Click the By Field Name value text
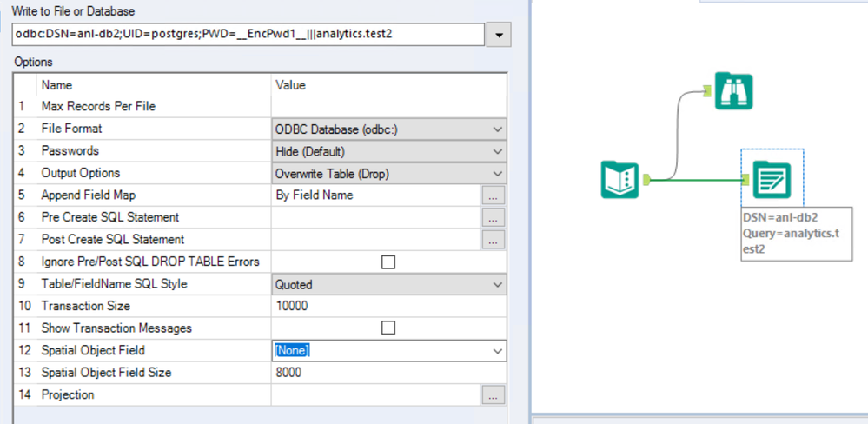 click(314, 195)
